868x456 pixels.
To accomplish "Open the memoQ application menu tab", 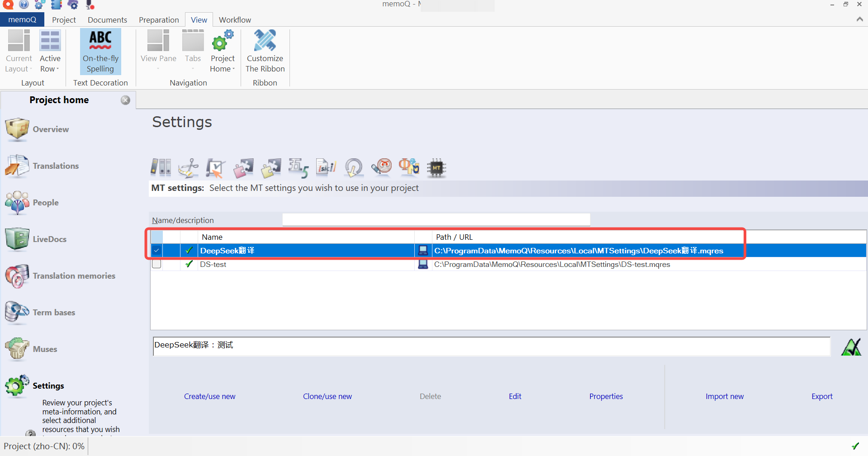I will (22, 19).
